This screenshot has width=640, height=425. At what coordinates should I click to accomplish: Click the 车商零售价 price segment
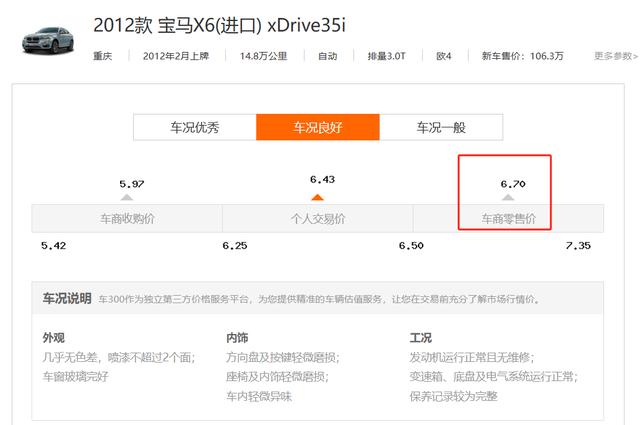pos(508,218)
